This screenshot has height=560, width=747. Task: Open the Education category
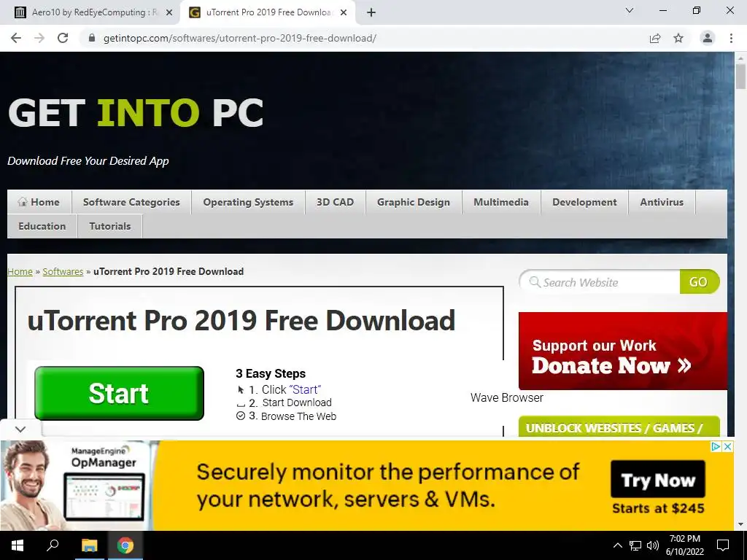click(42, 226)
